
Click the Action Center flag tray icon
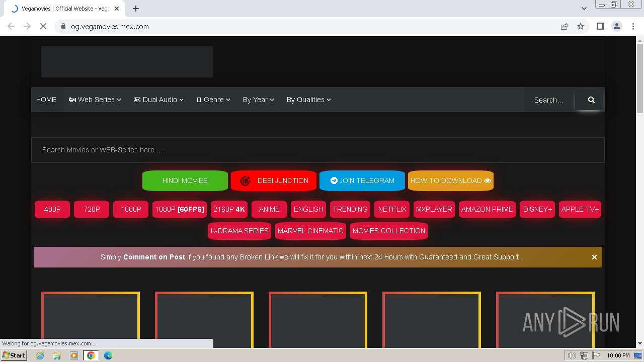(x=596, y=355)
